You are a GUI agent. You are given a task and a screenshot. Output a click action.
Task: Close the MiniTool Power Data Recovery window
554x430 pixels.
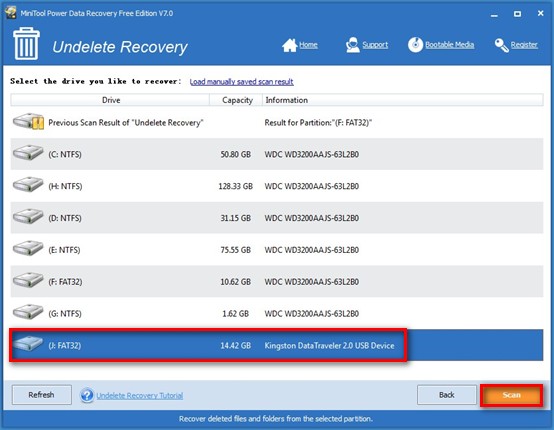[541, 13]
